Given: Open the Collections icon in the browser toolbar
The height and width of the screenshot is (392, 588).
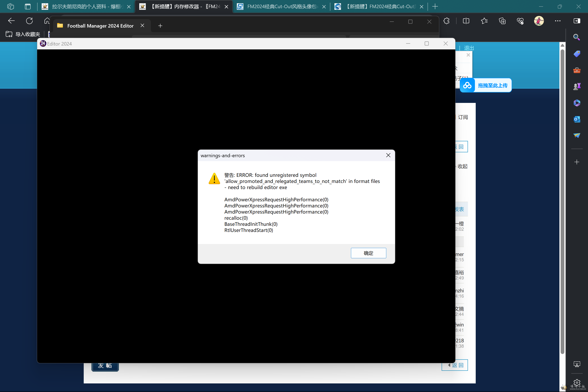Looking at the screenshot, I should click(502, 21).
